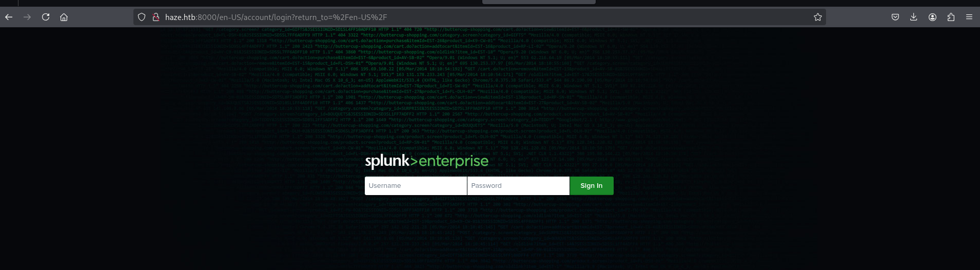Click the splunk>enterprise logo
This screenshot has width=980, height=270.
pyautogui.click(x=426, y=161)
